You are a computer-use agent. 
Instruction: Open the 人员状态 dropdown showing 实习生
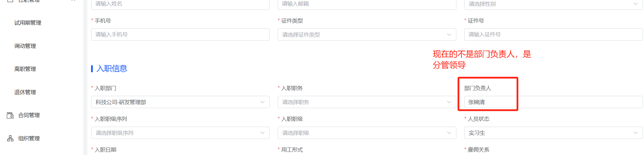click(553, 133)
